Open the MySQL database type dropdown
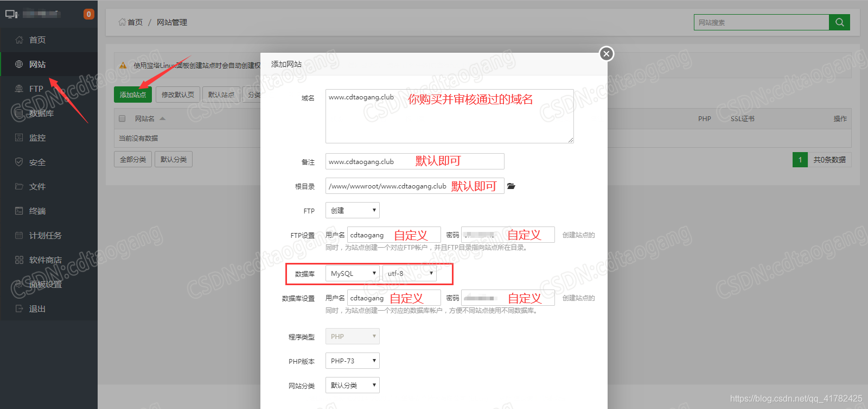This screenshot has width=868, height=409. coord(353,273)
